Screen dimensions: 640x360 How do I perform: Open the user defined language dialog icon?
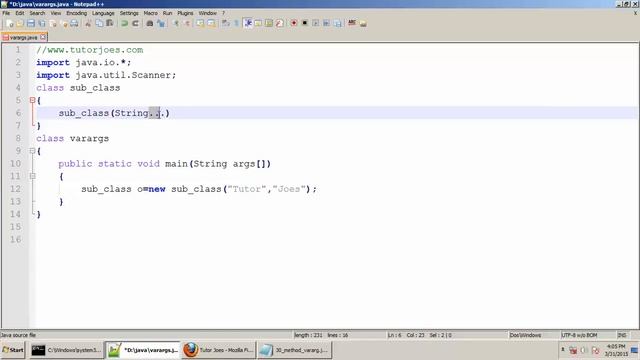[258, 23]
